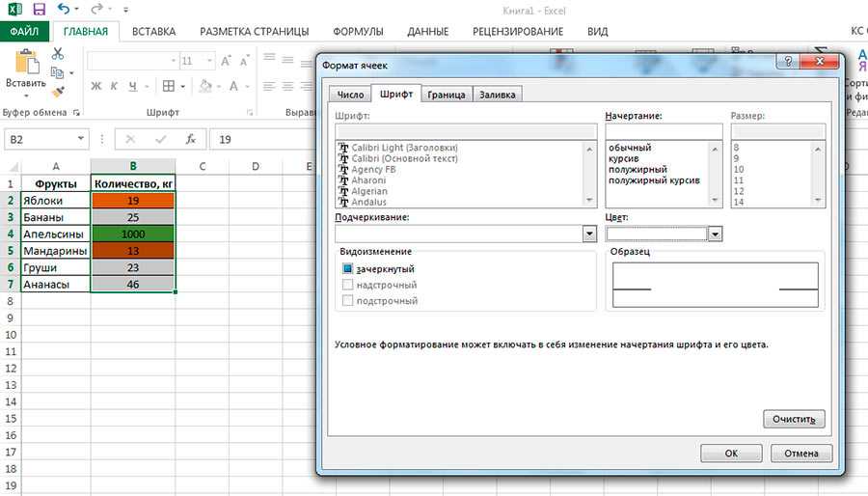This screenshot has width=868, height=496.
Task: Click the Copy icon in clipboard group
Action: click(x=57, y=72)
